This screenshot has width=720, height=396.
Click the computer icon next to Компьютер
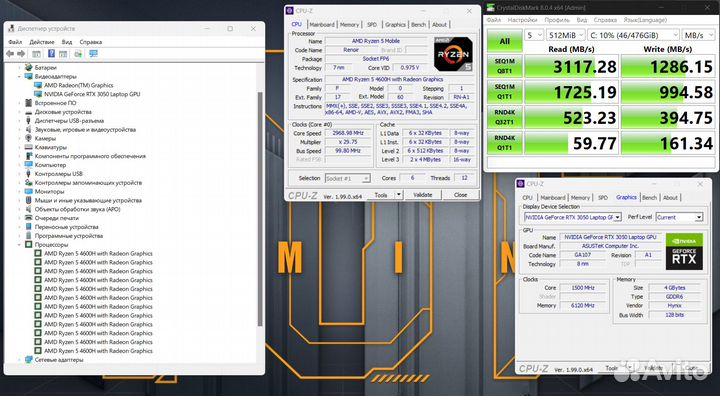pyautogui.click(x=28, y=165)
